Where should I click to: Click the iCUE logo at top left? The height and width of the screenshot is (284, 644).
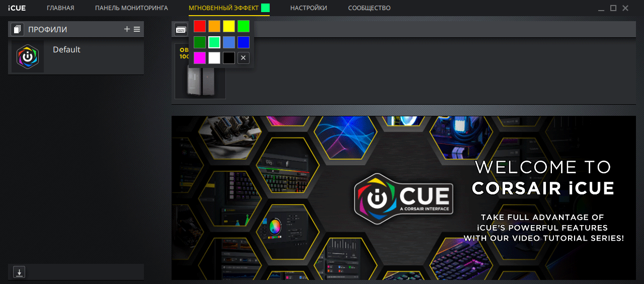pos(17,8)
